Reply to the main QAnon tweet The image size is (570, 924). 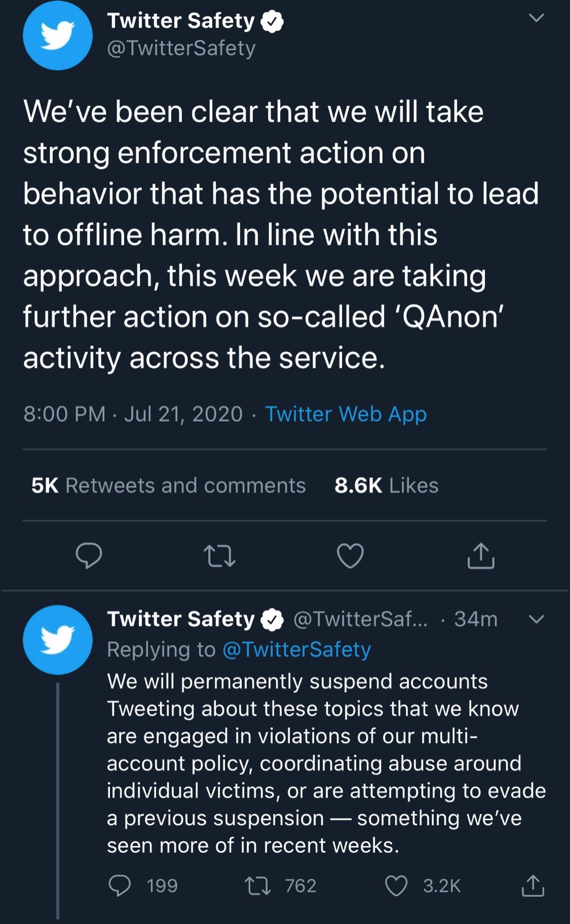89,556
